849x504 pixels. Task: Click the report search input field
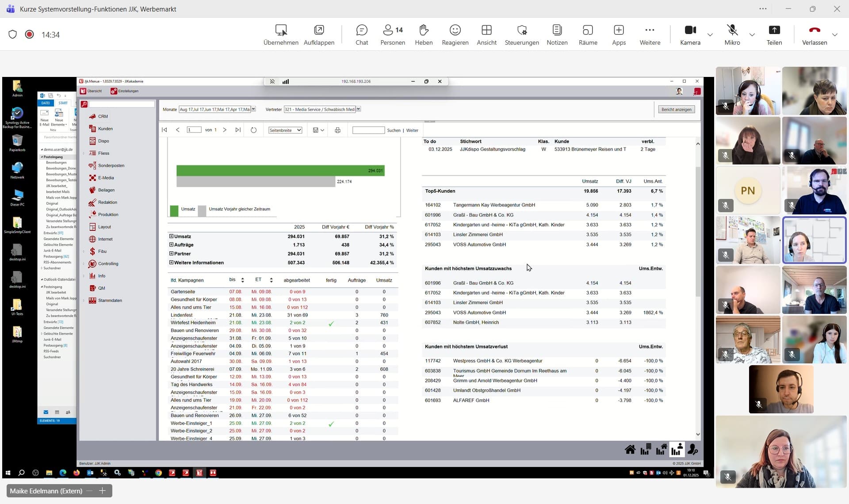[x=368, y=130]
